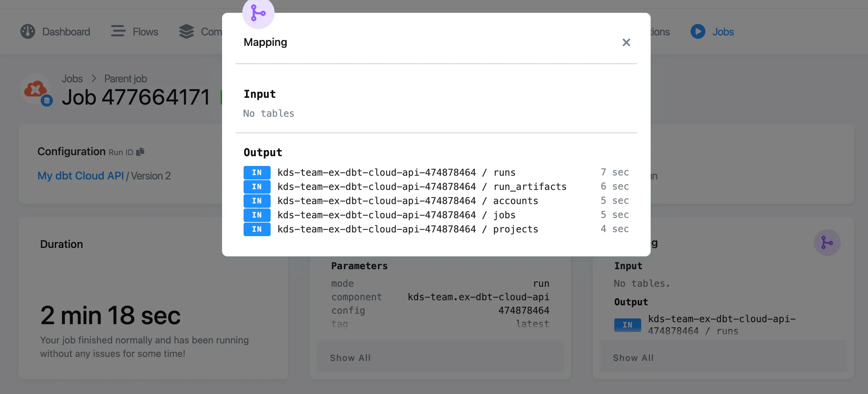
Task: Open Mapping card's purple branch icon
Action: (x=827, y=243)
